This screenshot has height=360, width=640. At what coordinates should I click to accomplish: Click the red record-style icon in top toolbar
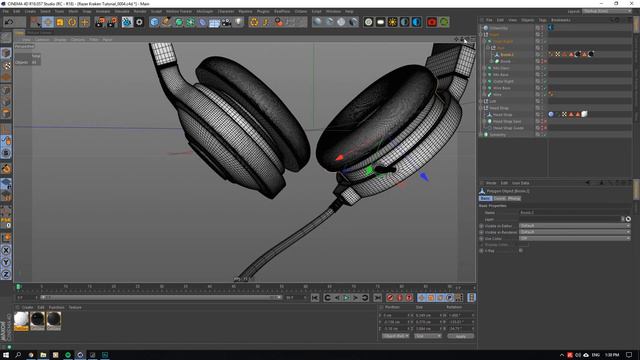coord(432,22)
